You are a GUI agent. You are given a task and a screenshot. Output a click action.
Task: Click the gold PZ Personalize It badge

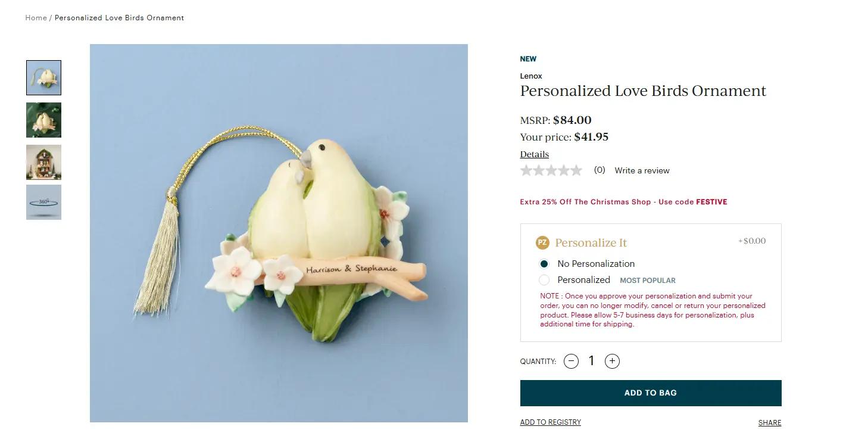tap(542, 242)
